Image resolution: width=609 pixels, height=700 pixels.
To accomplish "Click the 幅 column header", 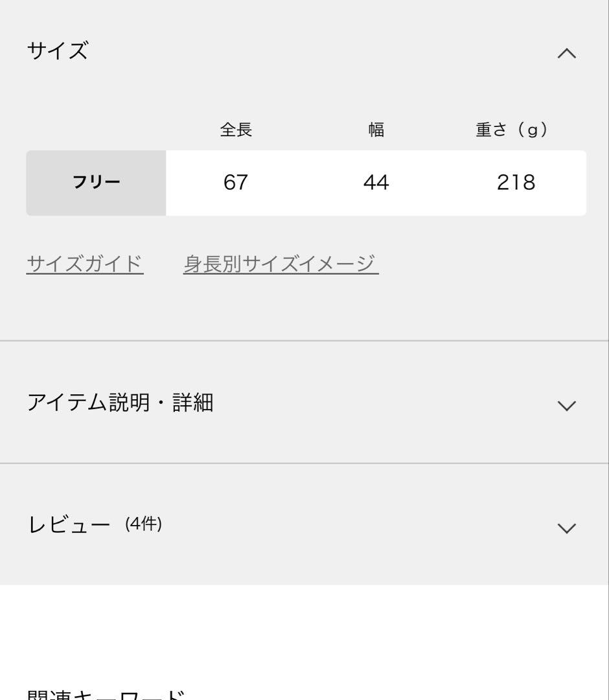I will (376, 130).
